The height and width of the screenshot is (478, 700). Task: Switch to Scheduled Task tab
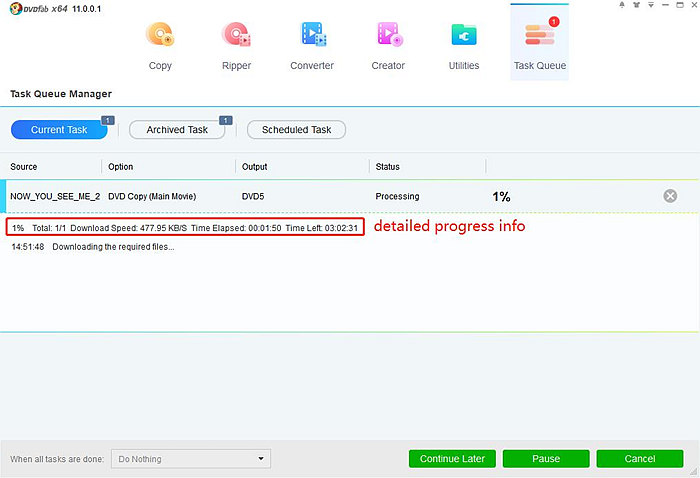296,130
